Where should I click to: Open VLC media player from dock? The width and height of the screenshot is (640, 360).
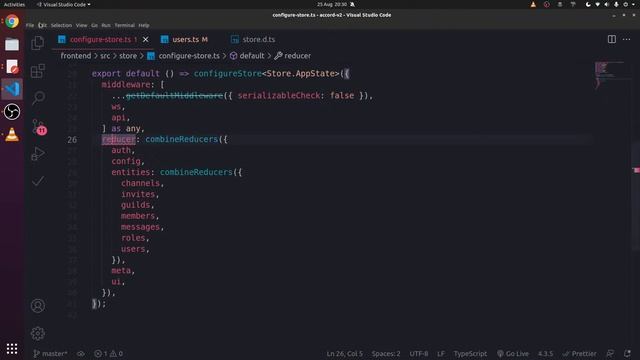(12, 134)
